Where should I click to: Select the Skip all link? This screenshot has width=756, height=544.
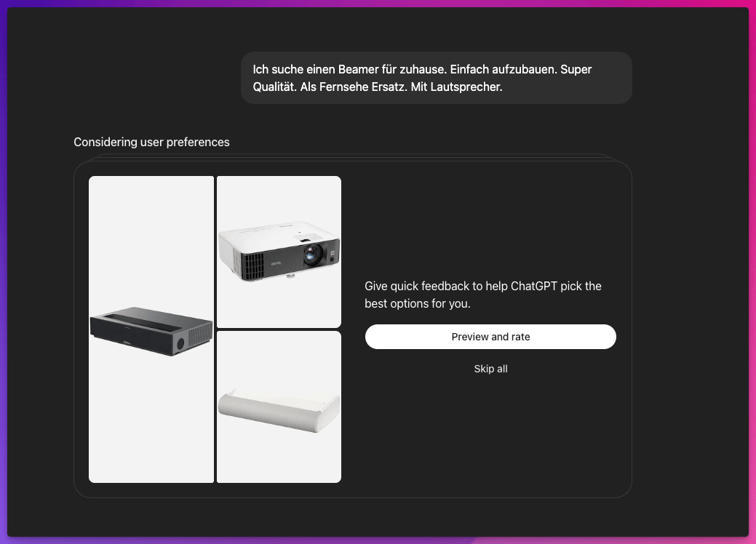[490, 369]
